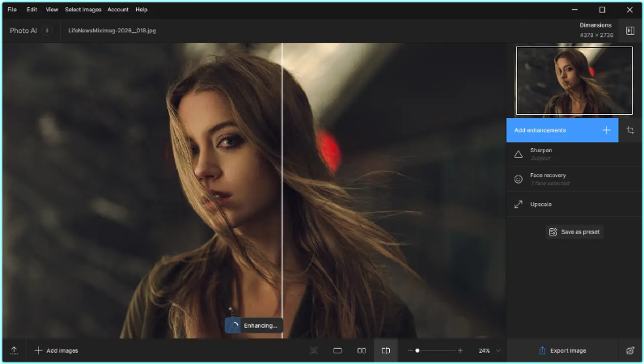This screenshot has width=644, height=364.
Task: Open the File menu
Action: [12, 10]
